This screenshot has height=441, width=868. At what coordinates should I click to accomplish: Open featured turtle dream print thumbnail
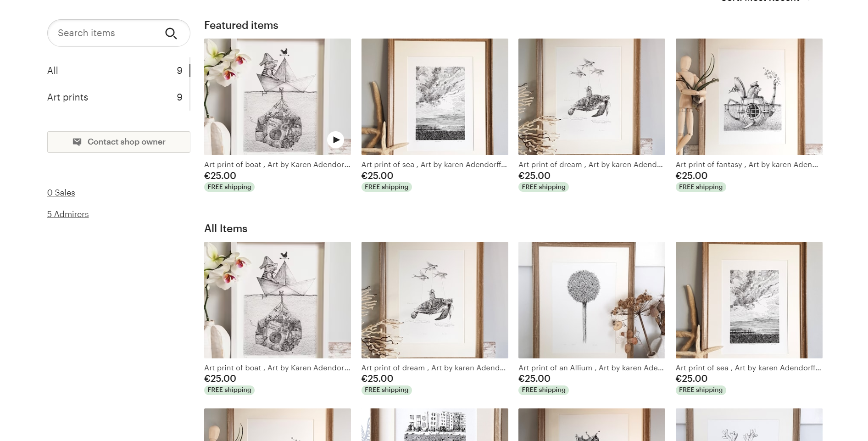(x=591, y=97)
